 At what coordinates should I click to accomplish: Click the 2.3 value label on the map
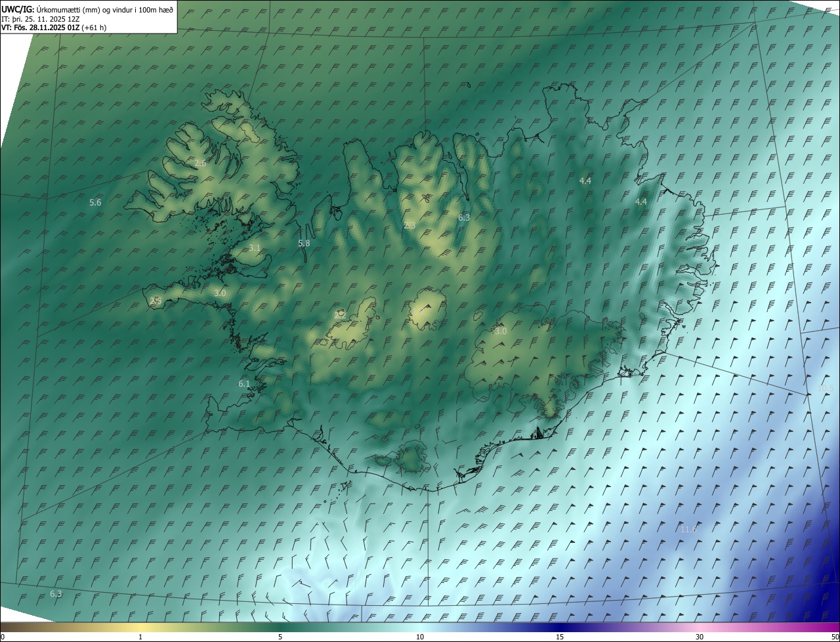point(409,225)
